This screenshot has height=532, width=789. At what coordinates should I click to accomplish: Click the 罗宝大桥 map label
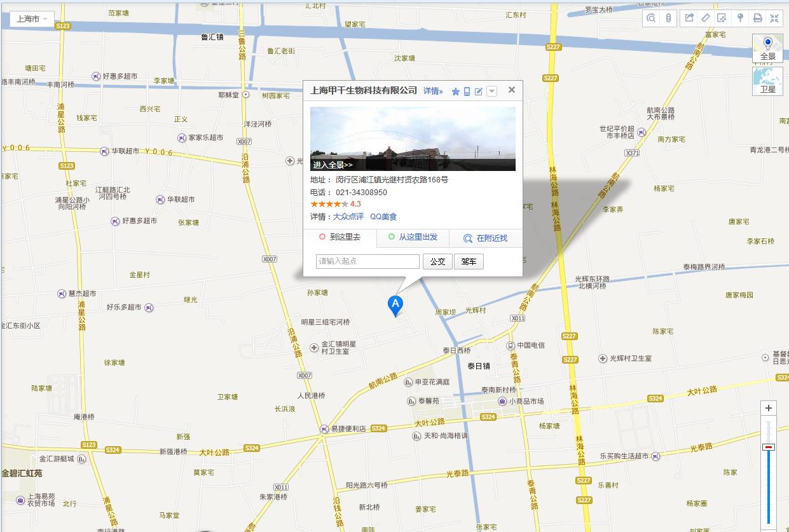pos(599,10)
